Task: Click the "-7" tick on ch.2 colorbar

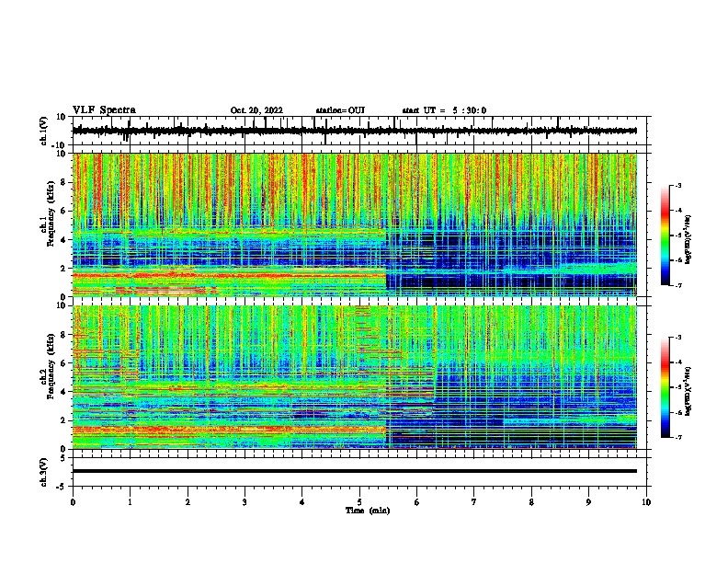Action: tap(677, 438)
